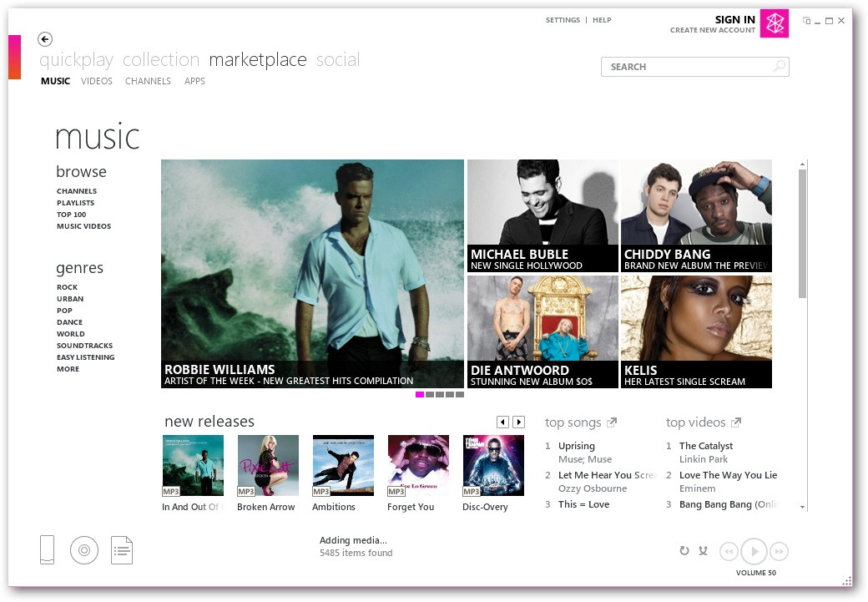Screen dimensions: 868x602
Task: Open Robbie Williams featured banner
Action: pyautogui.click(x=312, y=274)
